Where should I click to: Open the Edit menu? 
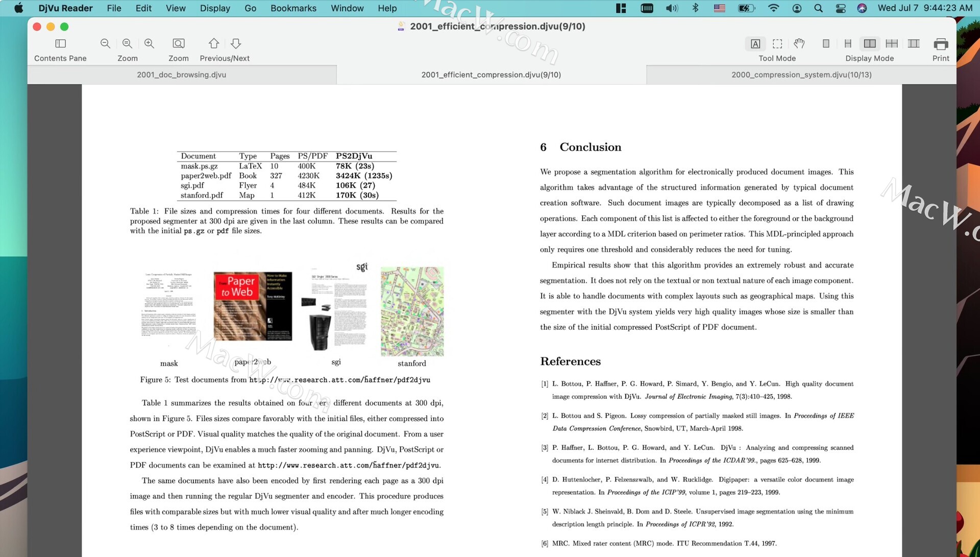[143, 8]
